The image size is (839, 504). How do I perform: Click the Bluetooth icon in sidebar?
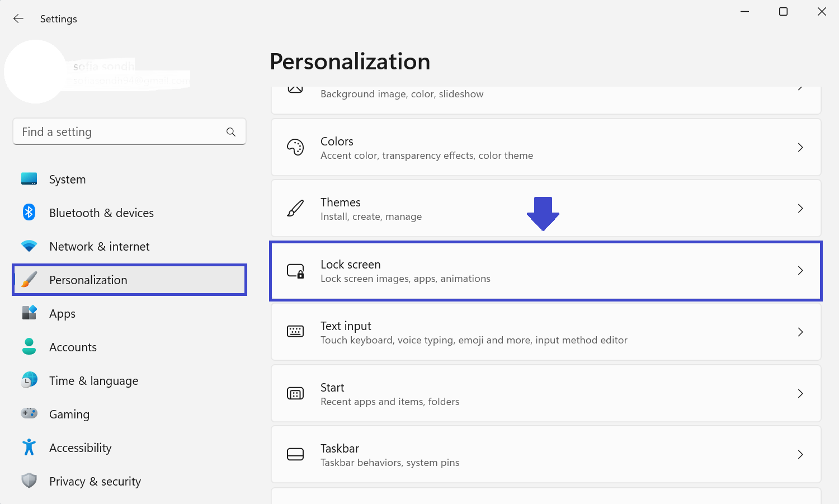[29, 213]
